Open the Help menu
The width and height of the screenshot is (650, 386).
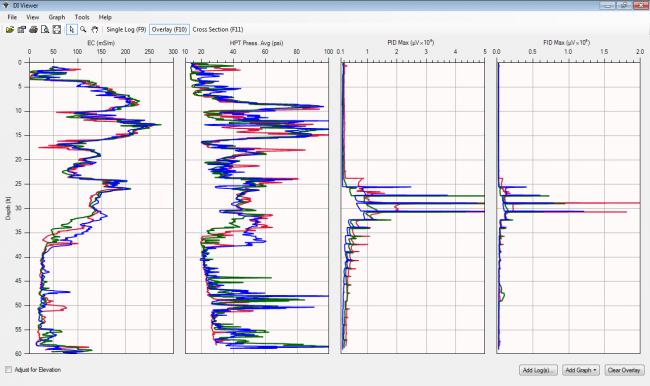pos(105,17)
